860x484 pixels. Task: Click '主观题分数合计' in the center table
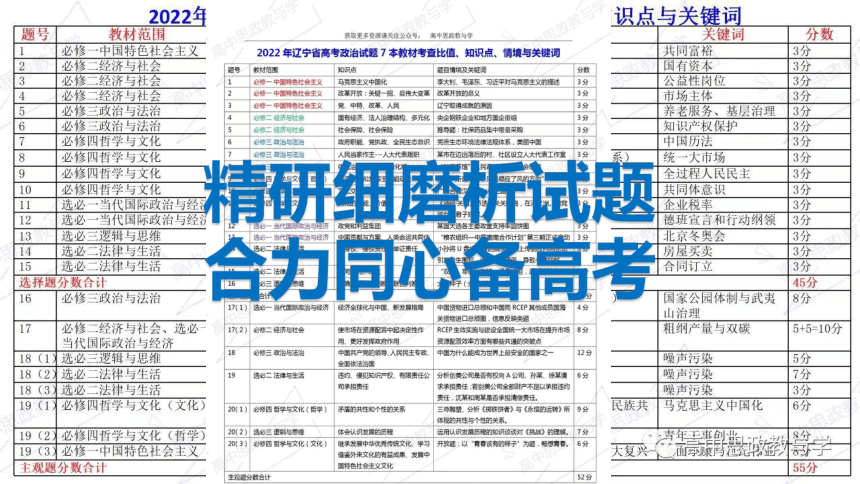tap(249, 477)
